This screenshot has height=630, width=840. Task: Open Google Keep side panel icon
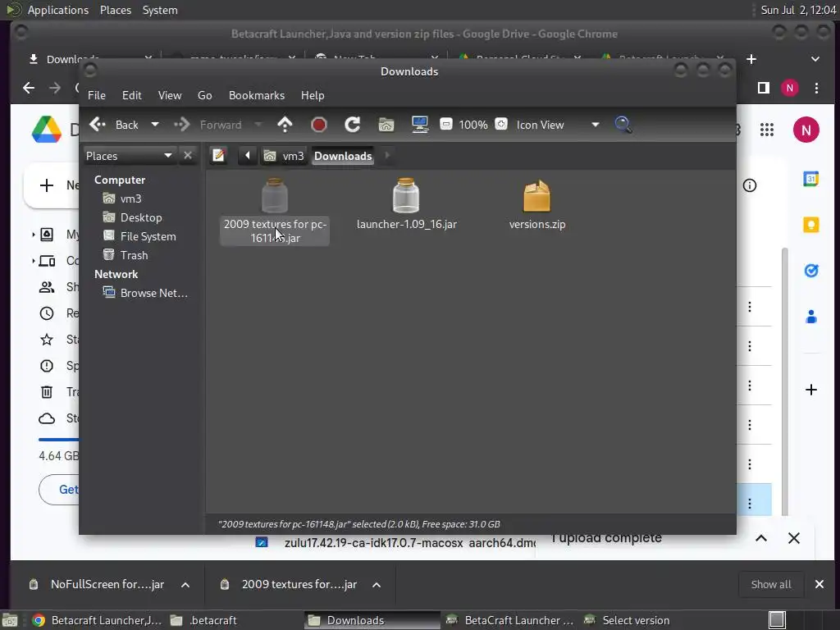pos(810,225)
